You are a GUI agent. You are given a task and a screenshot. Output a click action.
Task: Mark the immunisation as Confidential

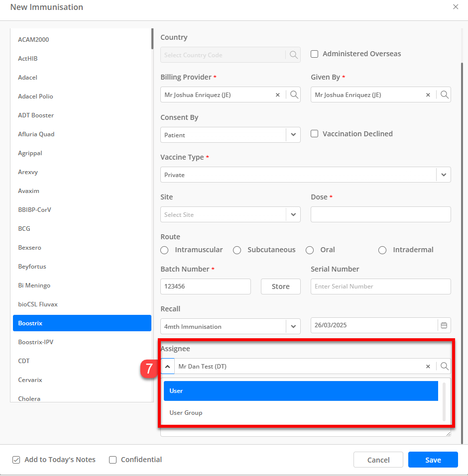(113, 460)
